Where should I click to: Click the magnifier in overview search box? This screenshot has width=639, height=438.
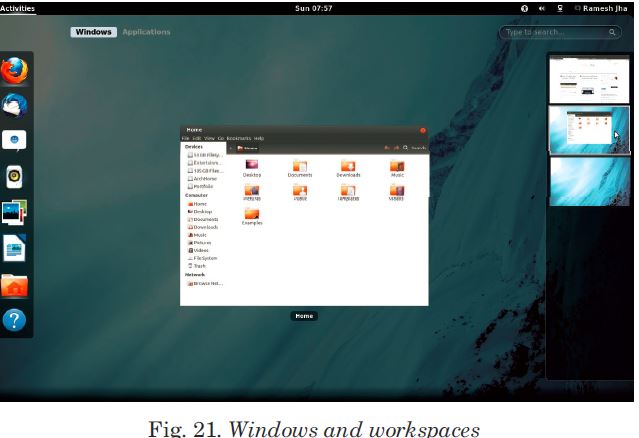[612, 32]
